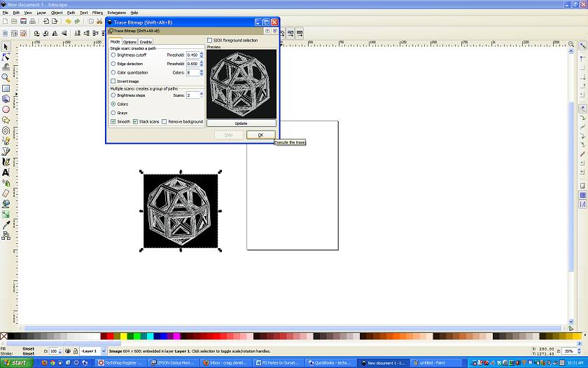Toggle the snapping icon in right toolbar

[582, 46]
